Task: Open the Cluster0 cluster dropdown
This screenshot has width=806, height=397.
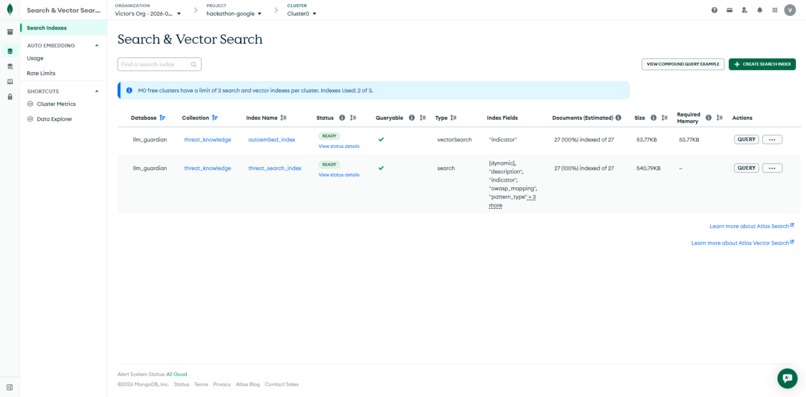Action: 302,13
